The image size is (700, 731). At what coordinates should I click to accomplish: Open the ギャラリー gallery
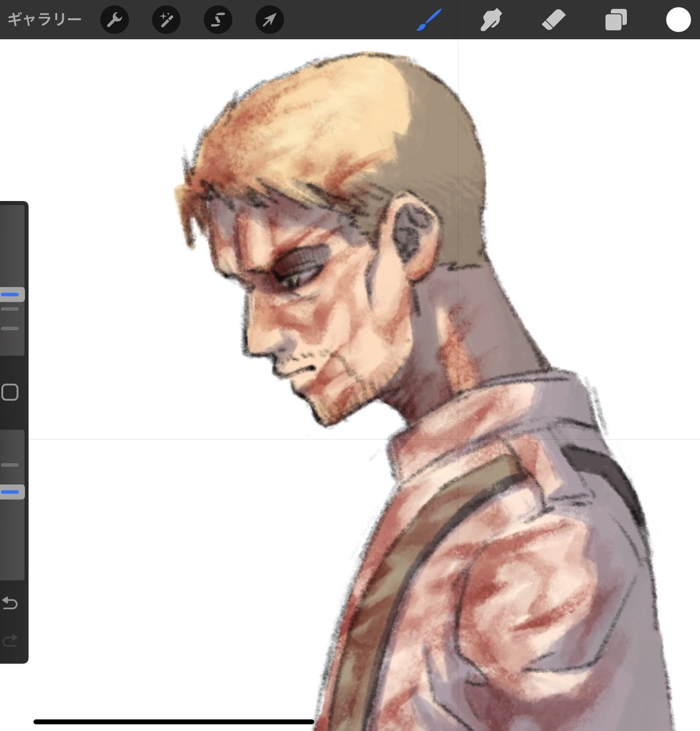[x=44, y=19]
